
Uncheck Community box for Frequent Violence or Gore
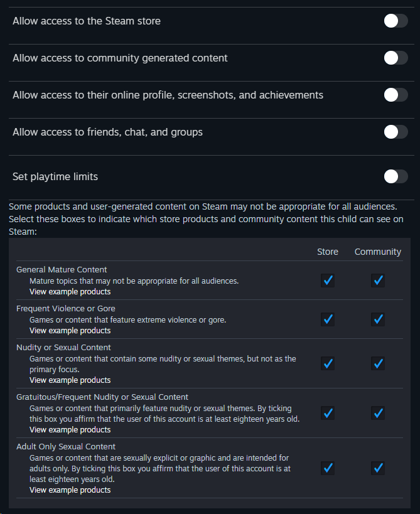click(377, 319)
